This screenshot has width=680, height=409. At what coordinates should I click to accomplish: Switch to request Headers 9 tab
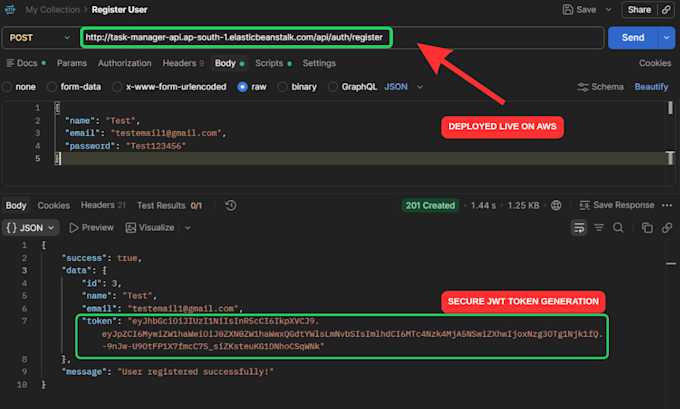coord(183,63)
